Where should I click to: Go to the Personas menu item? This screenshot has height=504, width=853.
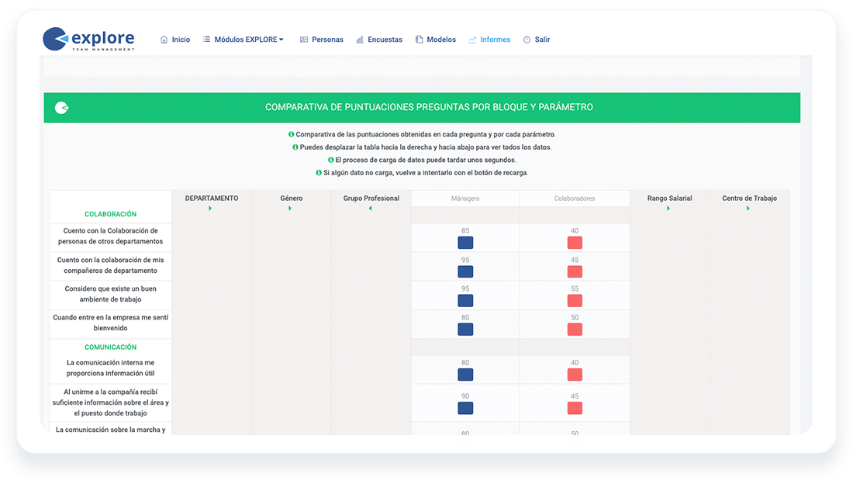(x=327, y=40)
